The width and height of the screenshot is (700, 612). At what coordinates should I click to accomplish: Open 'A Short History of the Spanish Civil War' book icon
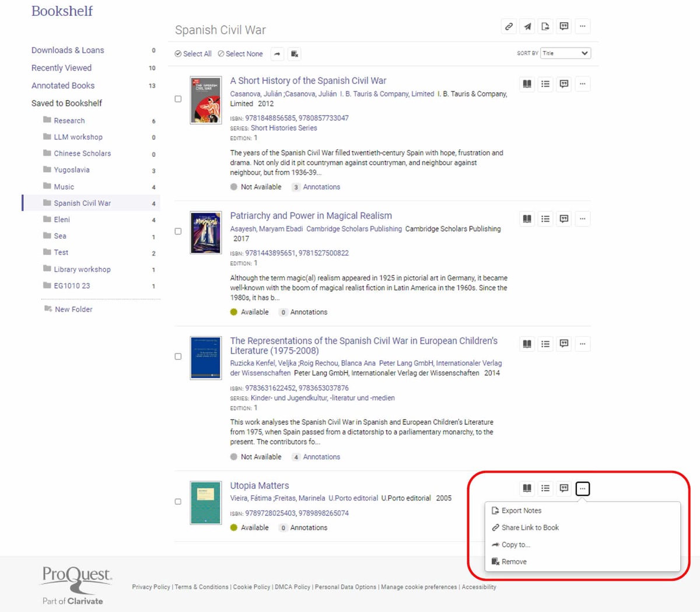527,83
